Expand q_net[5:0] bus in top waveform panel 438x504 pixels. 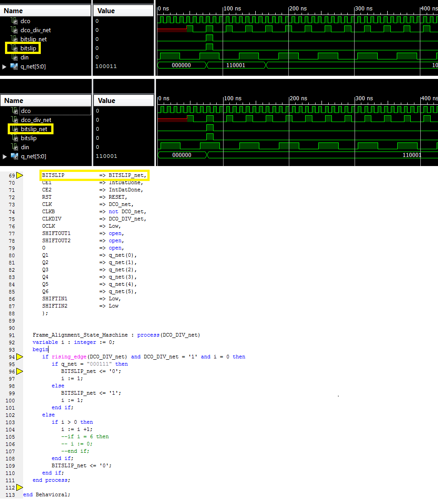[4, 67]
